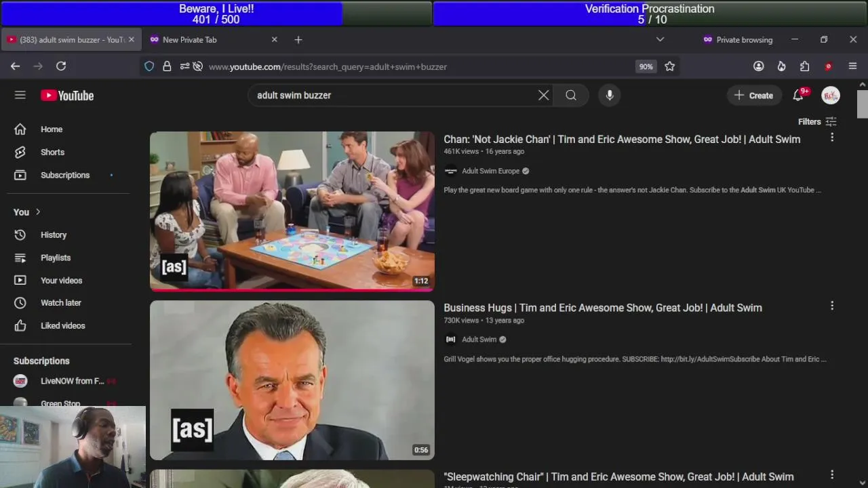The width and height of the screenshot is (868, 488).
Task: Go to the YouTube logo homepage
Action: 67,96
